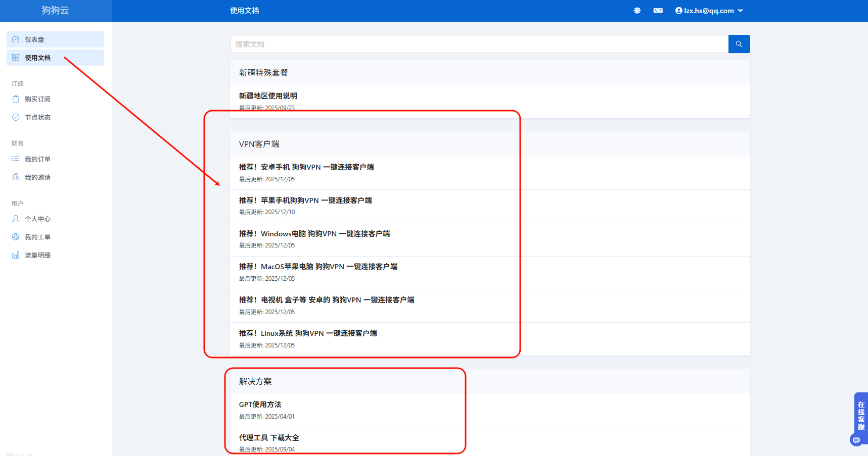Image resolution: width=868 pixels, height=456 pixels.
Task: Click the magnifier search button
Action: pos(739,44)
